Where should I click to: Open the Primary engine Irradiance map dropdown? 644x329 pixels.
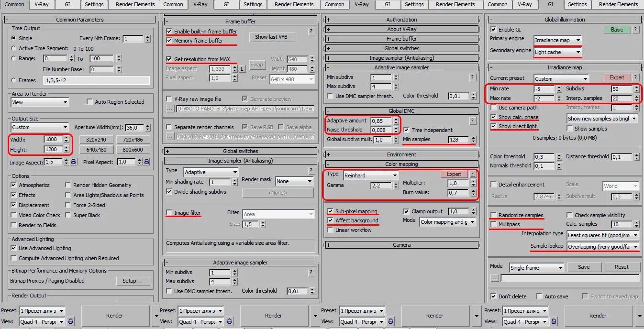coord(558,40)
